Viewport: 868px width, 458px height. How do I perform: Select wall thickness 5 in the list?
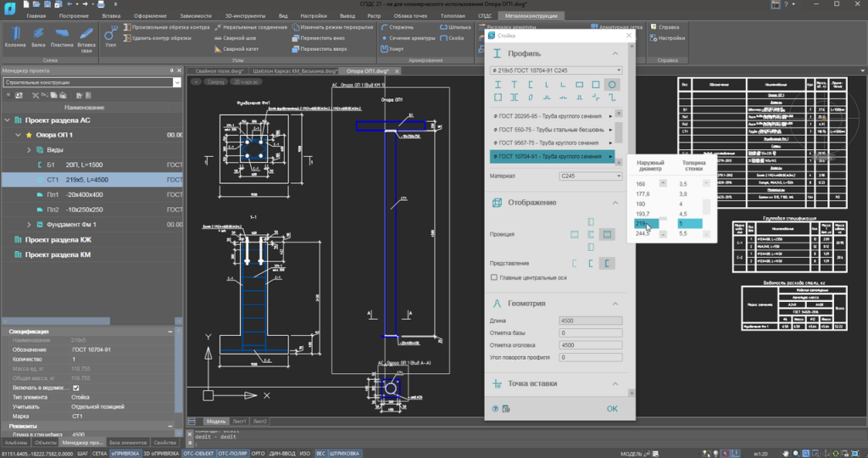coord(690,224)
